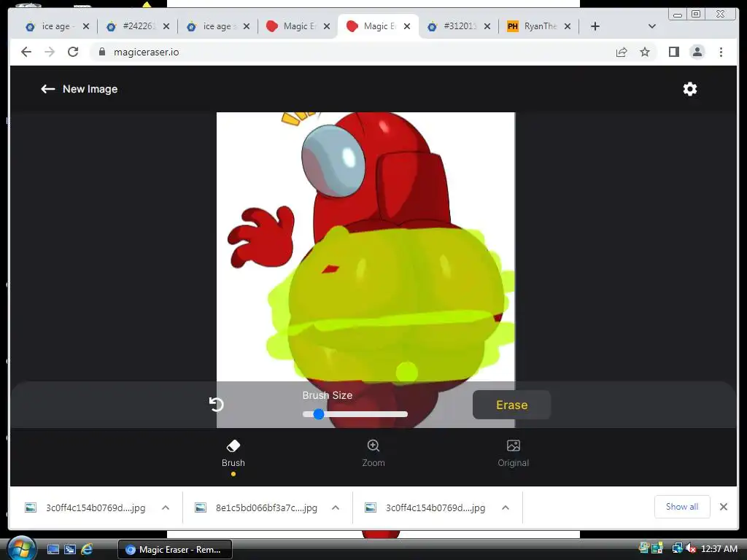Close the RyanThe tab

tap(568, 26)
